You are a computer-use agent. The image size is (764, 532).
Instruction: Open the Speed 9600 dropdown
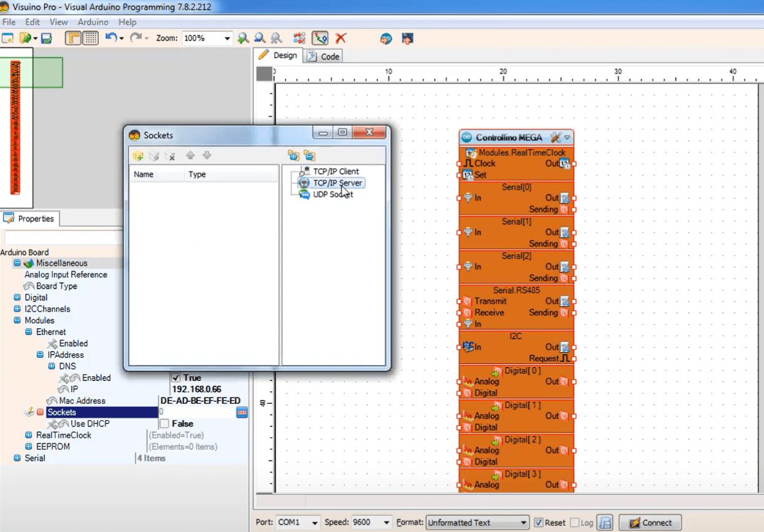click(x=387, y=523)
